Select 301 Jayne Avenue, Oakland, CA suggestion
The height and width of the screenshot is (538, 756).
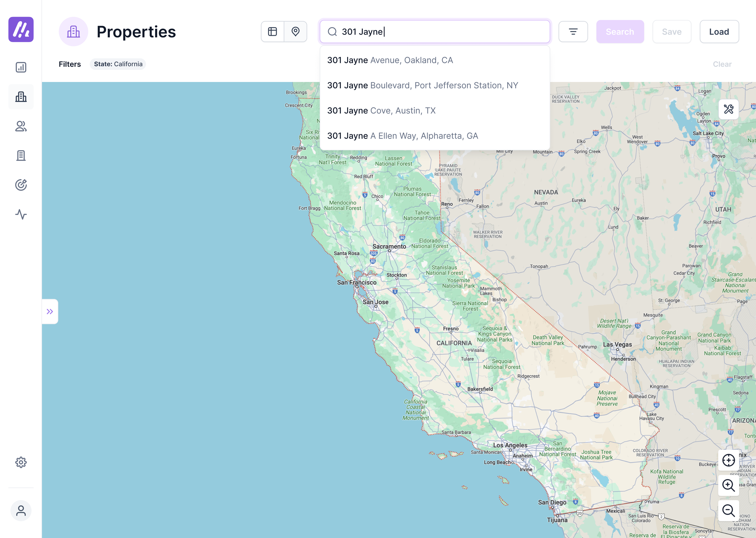click(390, 60)
